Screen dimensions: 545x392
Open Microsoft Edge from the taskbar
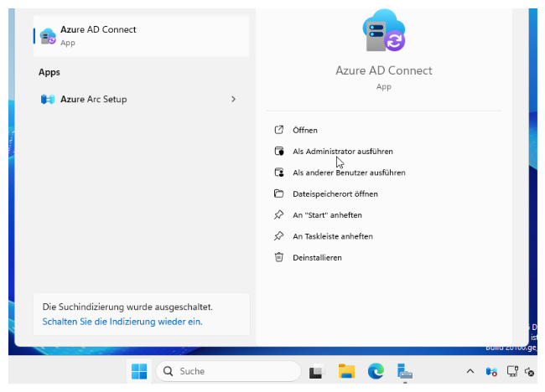376,371
